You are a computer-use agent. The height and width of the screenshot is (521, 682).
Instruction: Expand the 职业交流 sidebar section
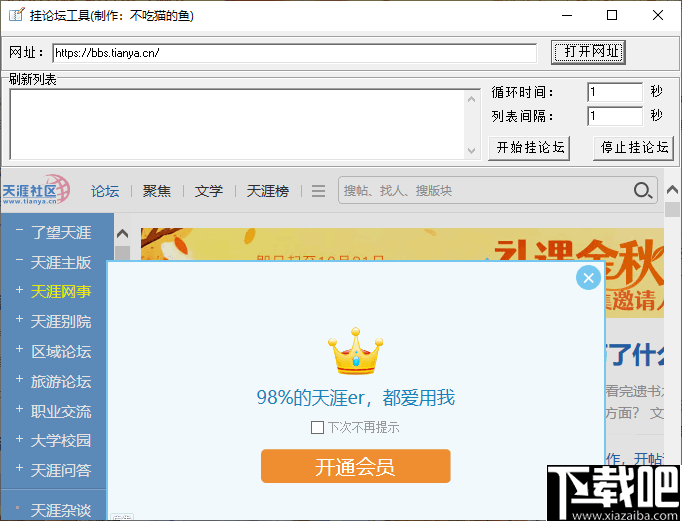20,409
